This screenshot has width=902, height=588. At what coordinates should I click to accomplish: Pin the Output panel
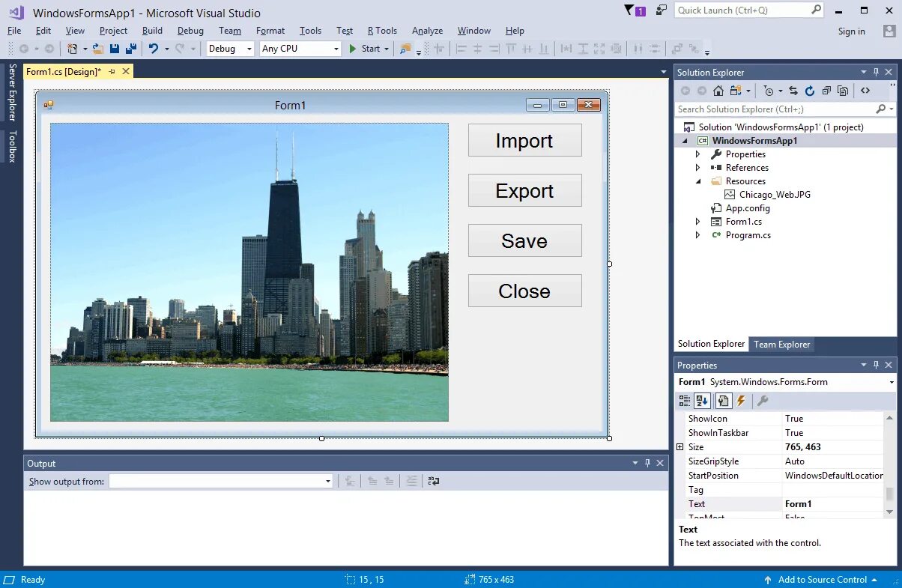click(647, 463)
